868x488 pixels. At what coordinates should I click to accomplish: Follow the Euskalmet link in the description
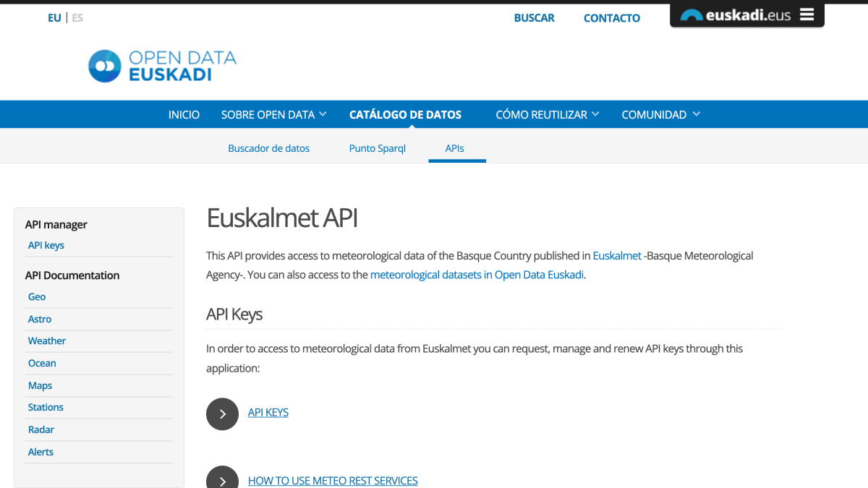(617, 256)
